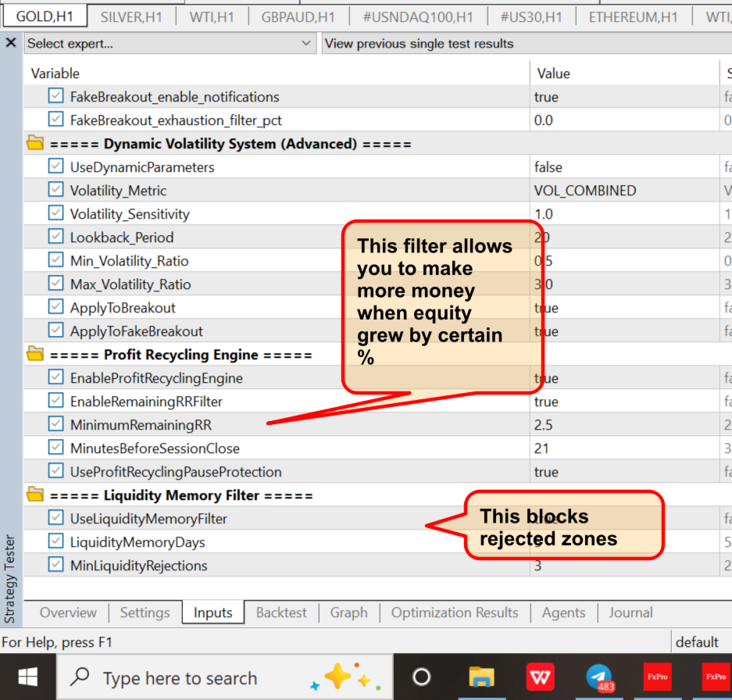Select the Liquidity Memory Filter header row
Image resolution: width=732 pixels, height=700 pixels.
[x=377, y=495]
